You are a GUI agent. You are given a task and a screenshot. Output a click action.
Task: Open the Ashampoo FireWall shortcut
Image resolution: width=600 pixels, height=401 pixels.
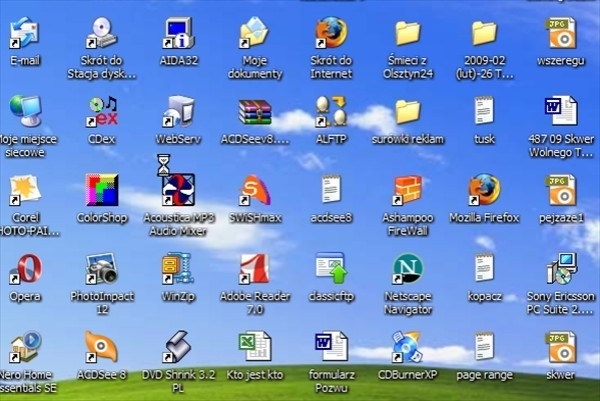408,190
